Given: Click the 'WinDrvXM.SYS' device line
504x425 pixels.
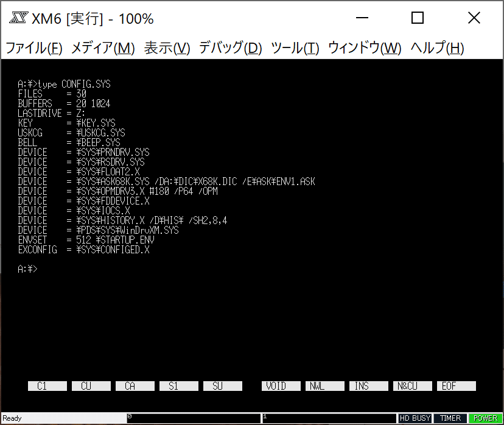Looking at the screenshot, I should pyautogui.click(x=99, y=230).
